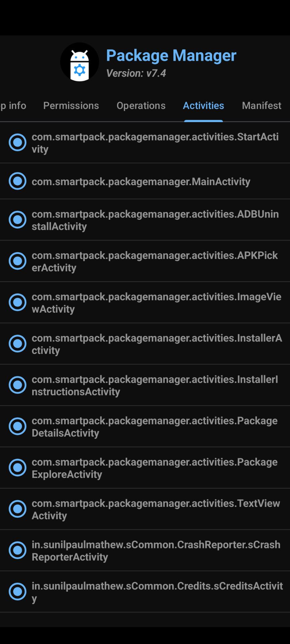Open the Operations tab
The height and width of the screenshot is (644, 290).
141,106
